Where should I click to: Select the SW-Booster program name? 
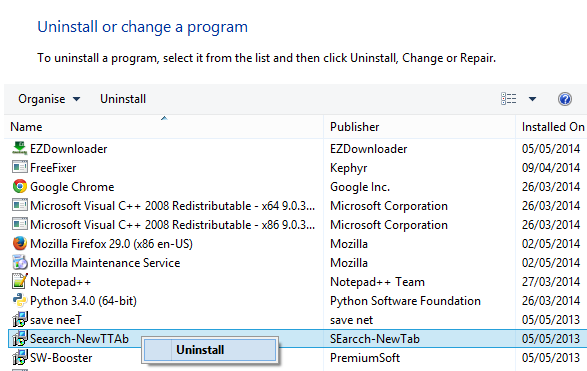click(x=61, y=358)
